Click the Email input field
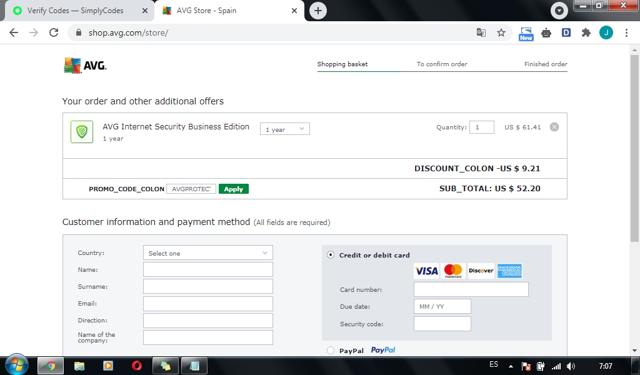The height and width of the screenshot is (375, 640). click(208, 304)
